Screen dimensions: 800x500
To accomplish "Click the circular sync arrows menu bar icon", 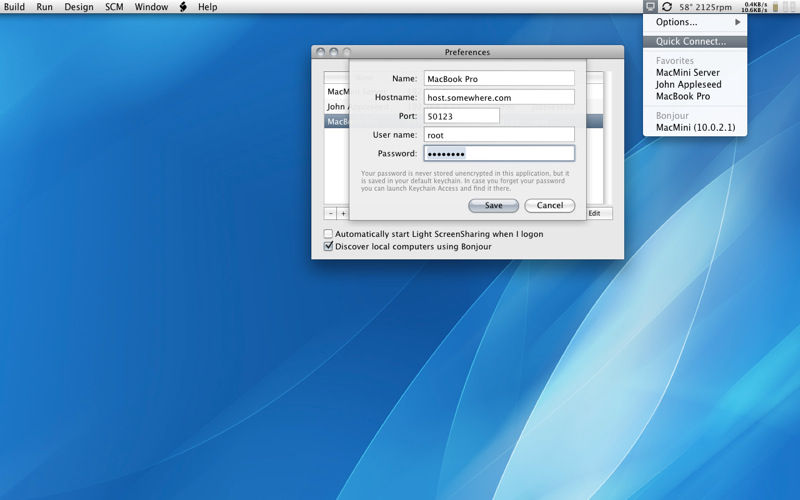I will click(x=667, y=7).
